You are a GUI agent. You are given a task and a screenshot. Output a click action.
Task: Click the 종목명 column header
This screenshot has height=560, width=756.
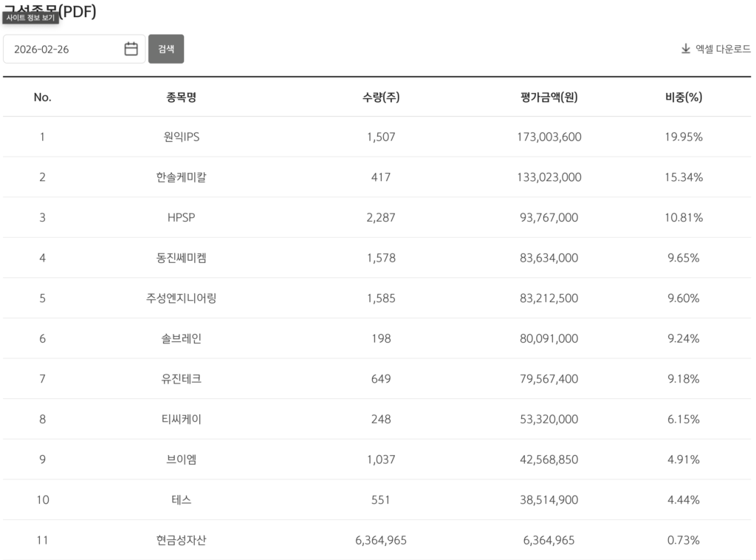pos(181,97)
